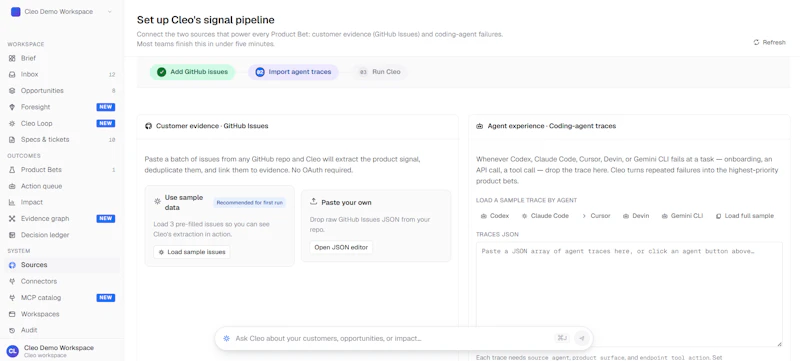Click into the Traces JSON text area

pyautogui.click(x=629, y=295)
